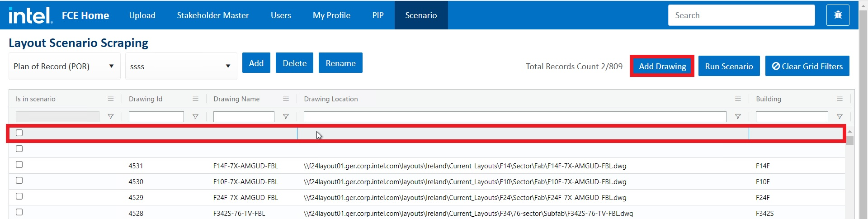This screenshot has height=219, width=868.
Task: Click the Run Scenario button
Action: 729,66
